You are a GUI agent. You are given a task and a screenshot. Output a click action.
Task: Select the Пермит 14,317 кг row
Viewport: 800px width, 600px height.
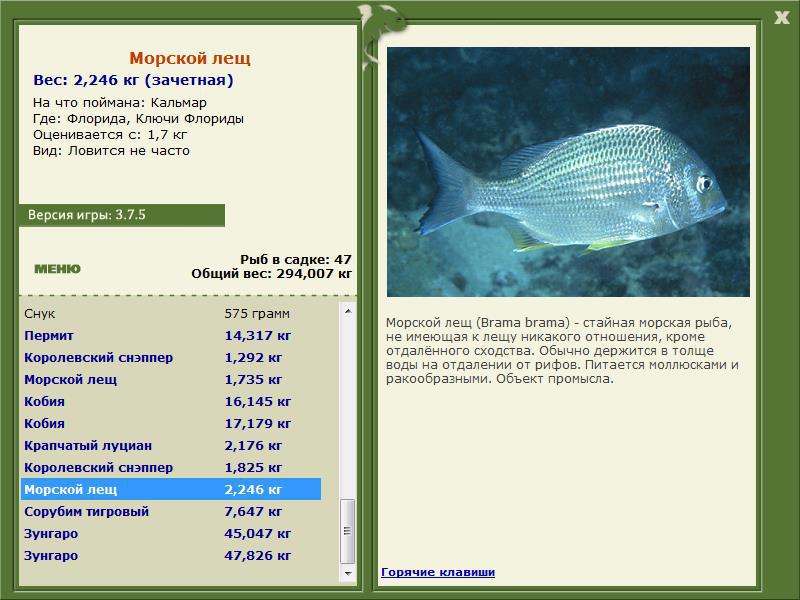pos(170,336)
